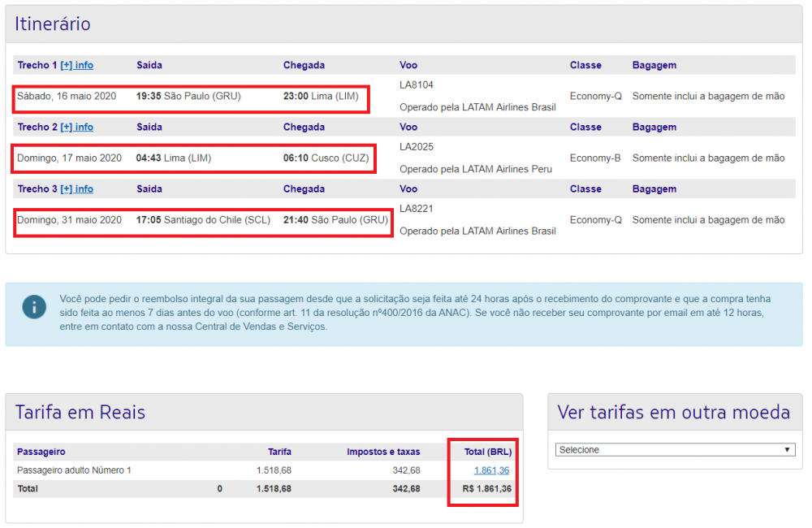Click flight number LA2025
This screenshot has height=528, width=812.
[x=417, y=146]
